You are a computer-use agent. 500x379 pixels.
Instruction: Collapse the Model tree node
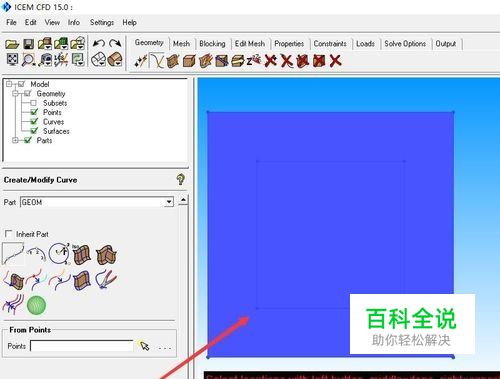[9, 84]
